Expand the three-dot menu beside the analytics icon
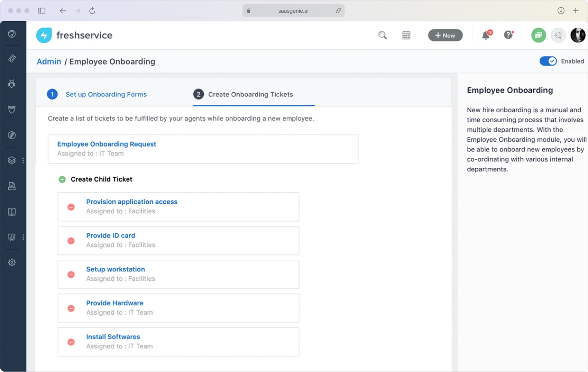 (x=23, y=237)
